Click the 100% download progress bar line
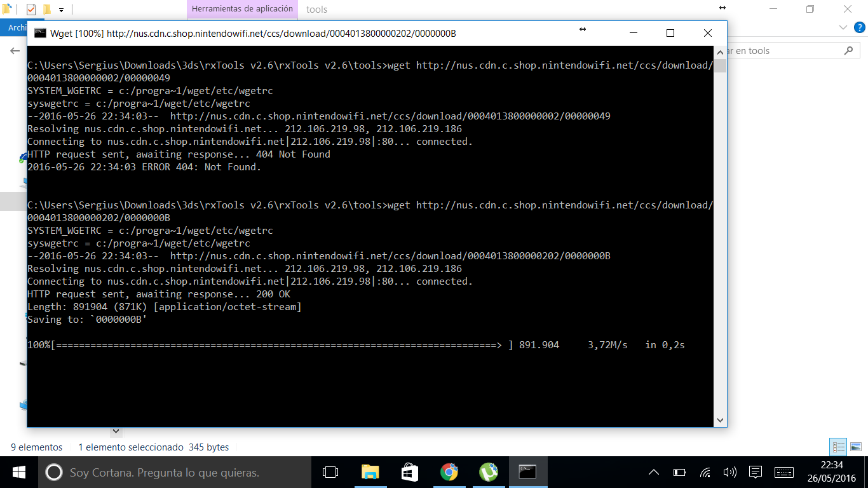 tap(356, 345)
